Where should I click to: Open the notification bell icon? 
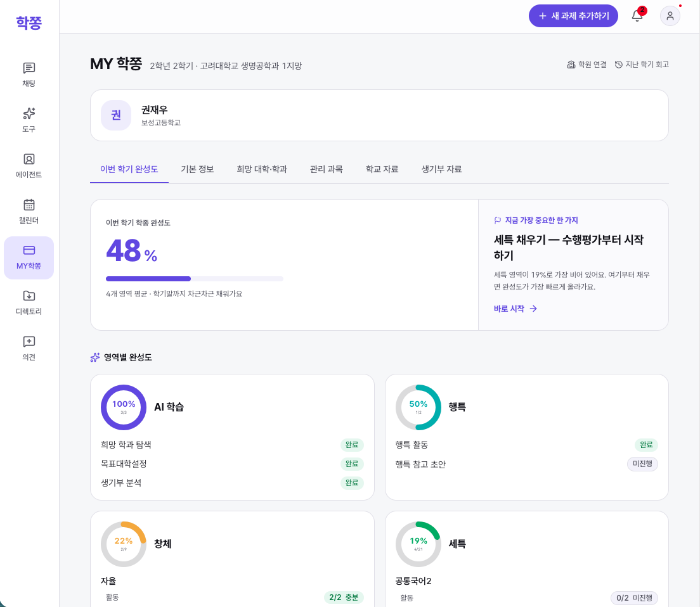coord(637,16)
